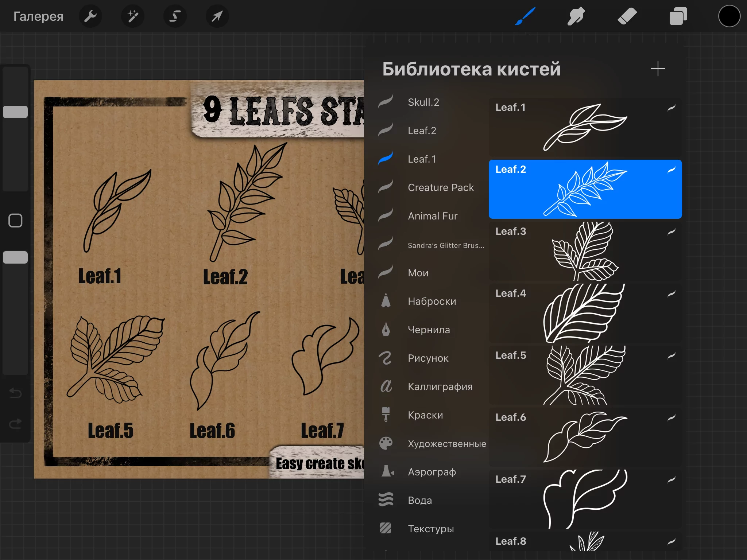This screenshot has height=560, width=747.
Task: Open the black color swatch picker
Action: point(729,16)
